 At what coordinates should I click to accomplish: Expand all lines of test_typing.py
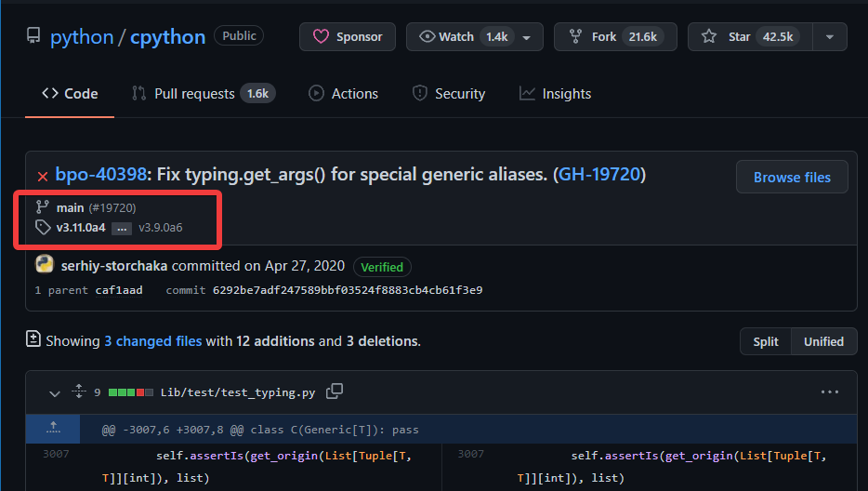tap(79, 391)
